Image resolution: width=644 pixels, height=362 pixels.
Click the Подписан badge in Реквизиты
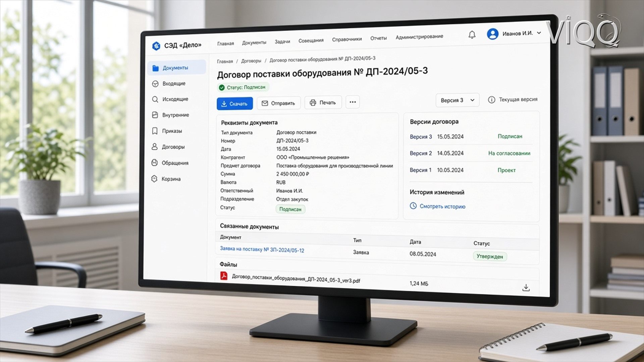click(290, 209)
